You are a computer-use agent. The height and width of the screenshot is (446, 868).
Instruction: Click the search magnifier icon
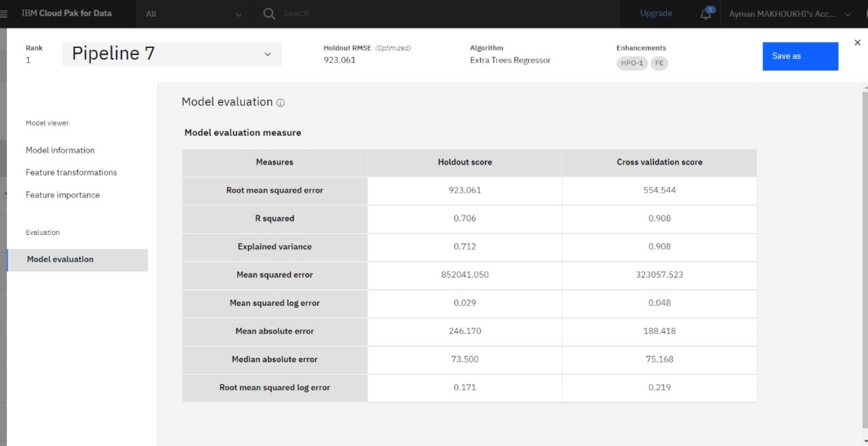coord(269,14)
